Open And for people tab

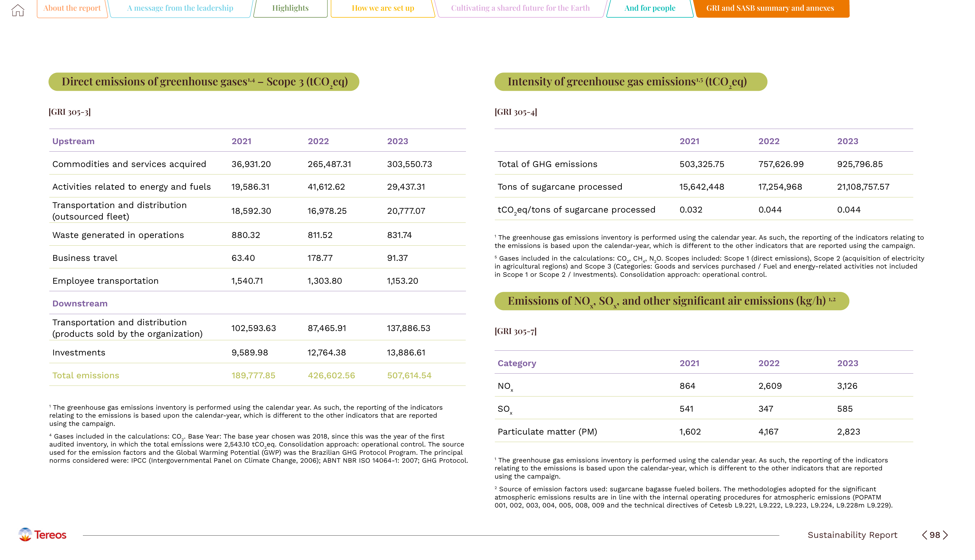click(x=650, y=8)
